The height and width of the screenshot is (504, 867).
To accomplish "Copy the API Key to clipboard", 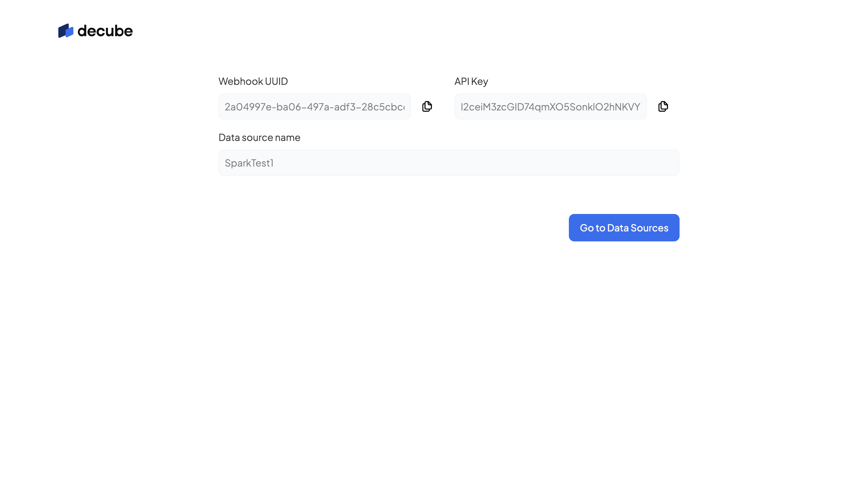I will tap(663, 107).
